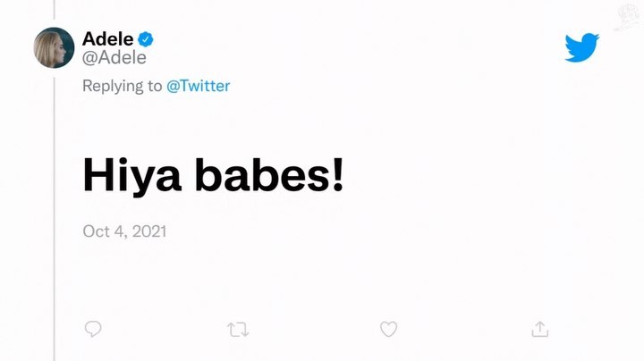
Task: Open the share tweet icon
Action: pos(539,330)
